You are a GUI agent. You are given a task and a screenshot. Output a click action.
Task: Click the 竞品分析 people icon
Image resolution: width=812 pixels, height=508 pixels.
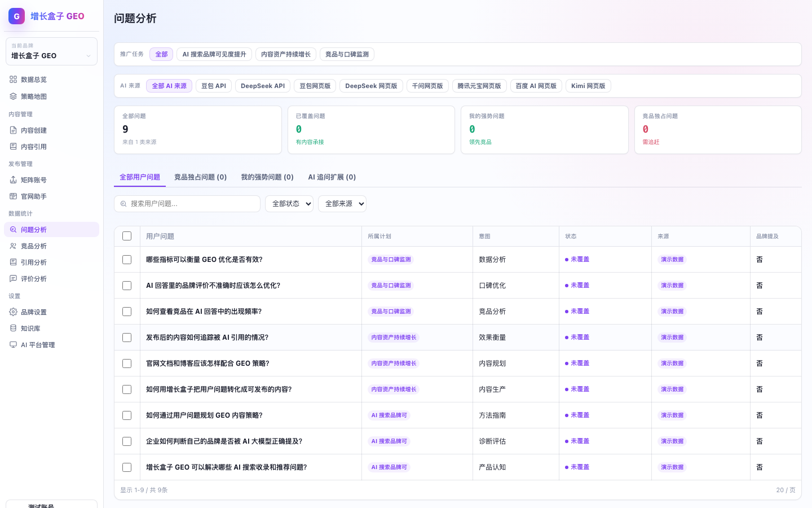(x=14, y=246)
